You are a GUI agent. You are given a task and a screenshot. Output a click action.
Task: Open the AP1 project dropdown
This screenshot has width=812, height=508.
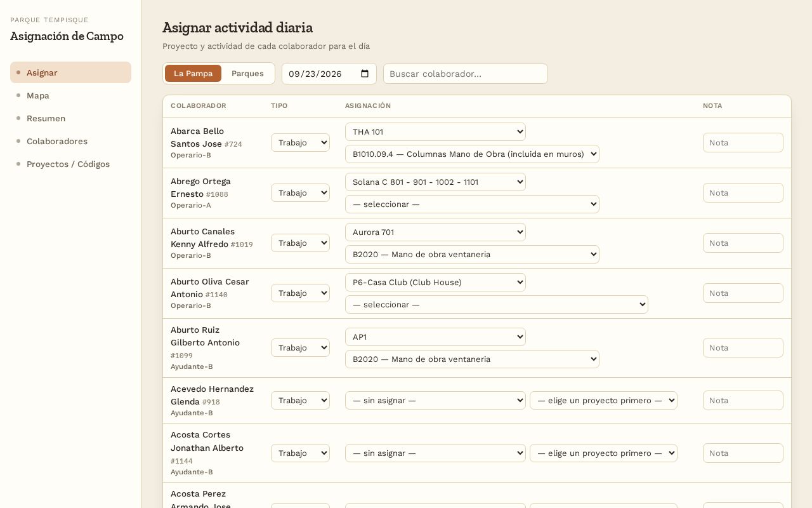[x=435, y=337]
